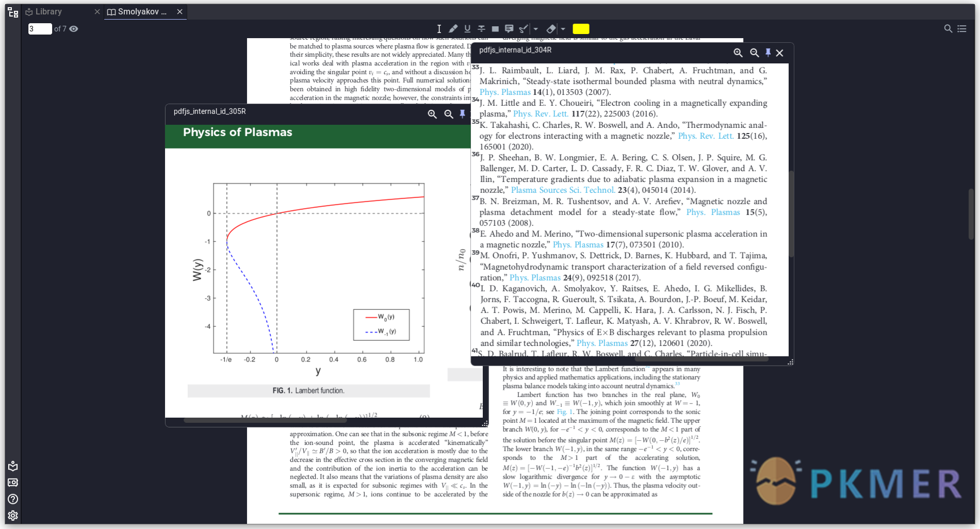Select the highlighter annotation tool

(x=453, y=29)
